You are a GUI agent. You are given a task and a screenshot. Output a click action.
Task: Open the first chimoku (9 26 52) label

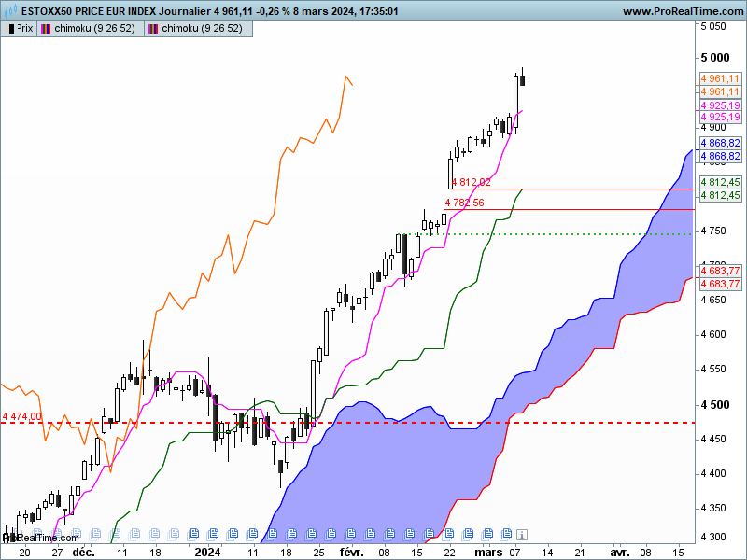94,29
